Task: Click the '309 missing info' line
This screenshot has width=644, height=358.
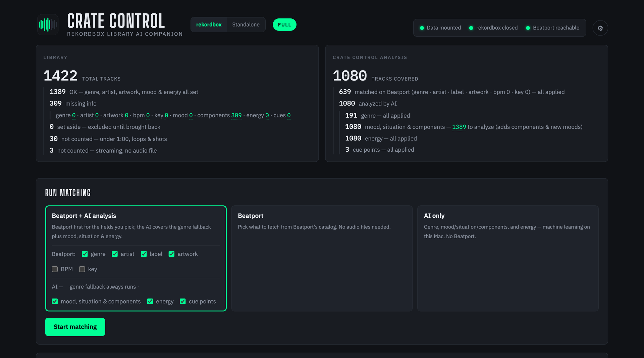Action: (x=73, y=103)
